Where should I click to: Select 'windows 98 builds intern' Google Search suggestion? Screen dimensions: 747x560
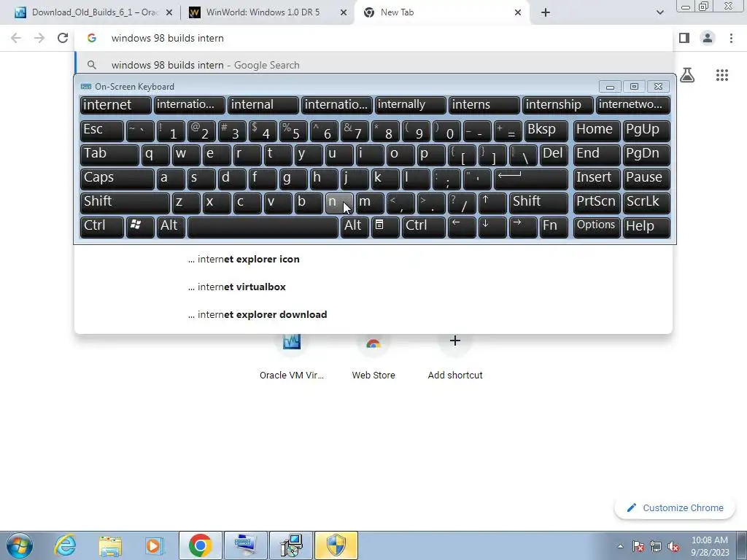click(x=374, y=65)
